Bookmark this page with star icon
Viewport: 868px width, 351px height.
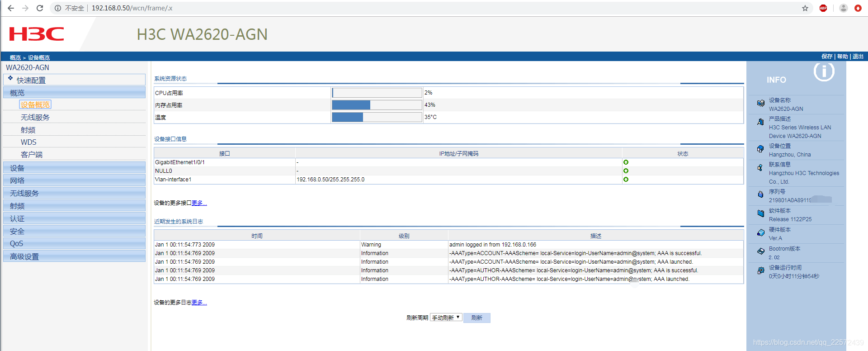[805, 8]
